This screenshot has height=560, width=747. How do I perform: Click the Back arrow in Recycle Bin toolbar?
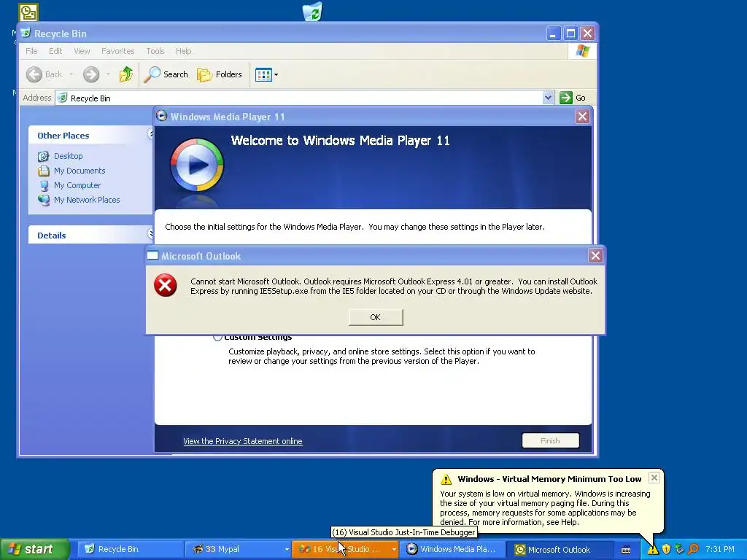click(x=34, y=74)
